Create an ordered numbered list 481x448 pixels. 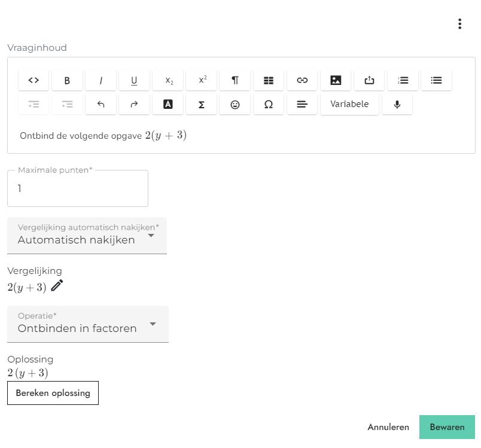coord(403,80)
